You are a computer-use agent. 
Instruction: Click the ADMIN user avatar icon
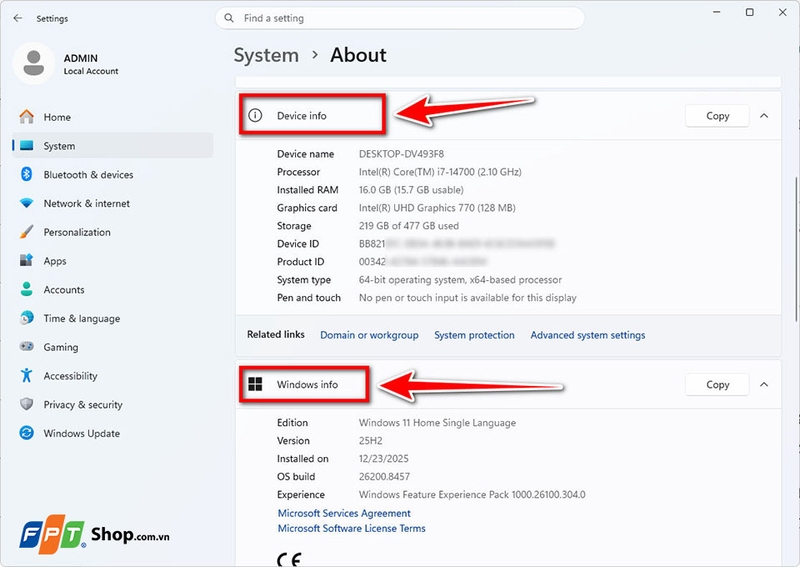pos(34,63)
